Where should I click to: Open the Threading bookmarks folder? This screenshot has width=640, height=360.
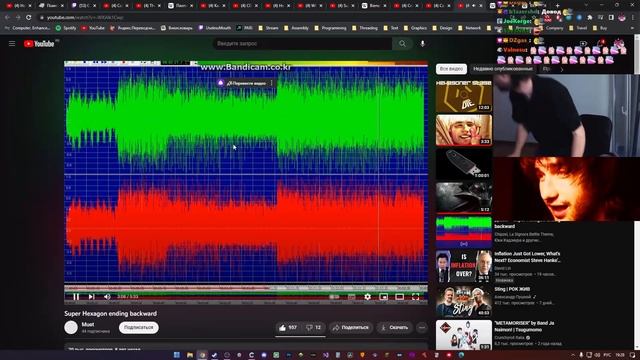pyautogui.click(x=365, y=28)
